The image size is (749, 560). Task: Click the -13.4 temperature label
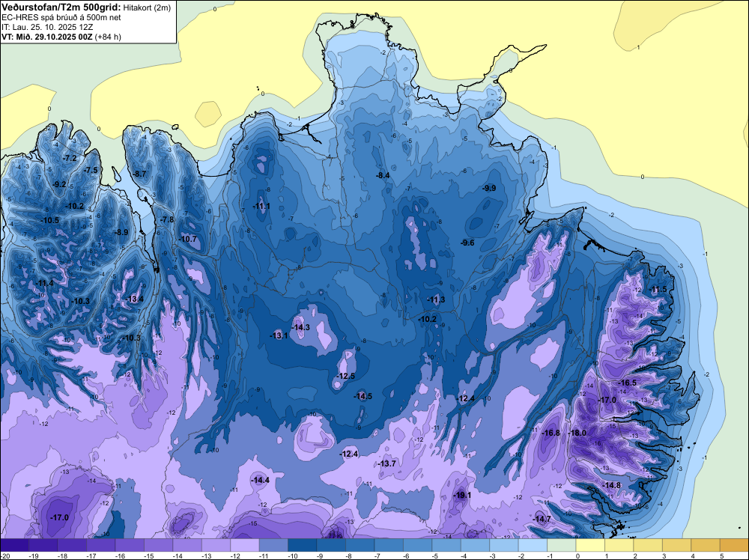(135, 299)
